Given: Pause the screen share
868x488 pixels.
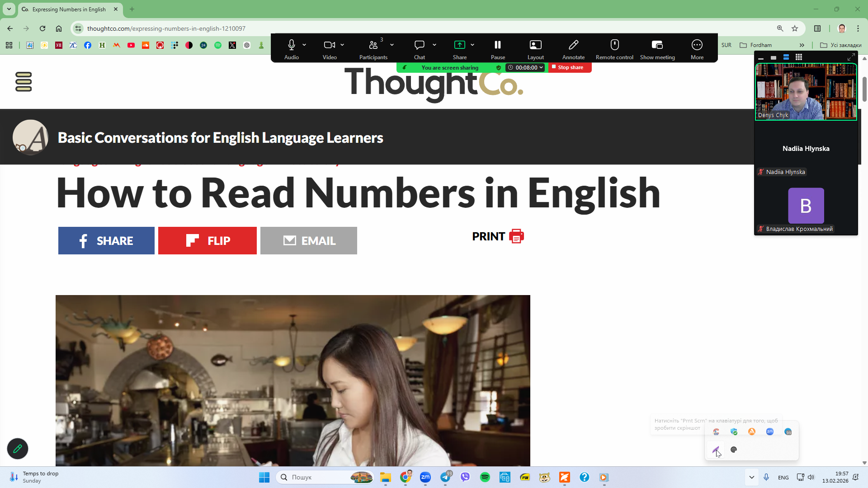Looking at the screenshot, I should point(497,44).
